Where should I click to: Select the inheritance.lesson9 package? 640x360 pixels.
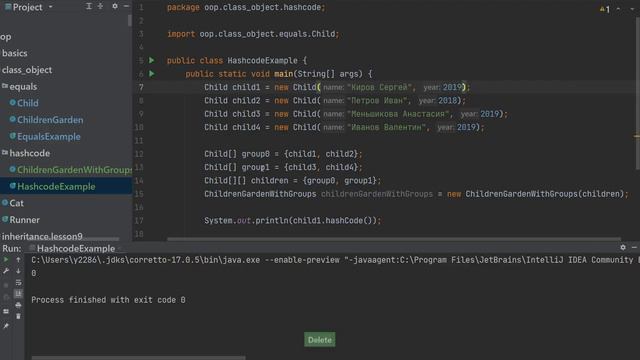(x=42, y=236)
